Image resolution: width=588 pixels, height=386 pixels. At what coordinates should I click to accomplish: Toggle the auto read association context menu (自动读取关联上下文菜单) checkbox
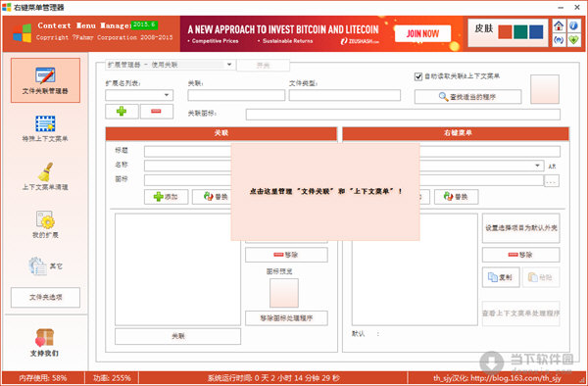coord(418,76)
